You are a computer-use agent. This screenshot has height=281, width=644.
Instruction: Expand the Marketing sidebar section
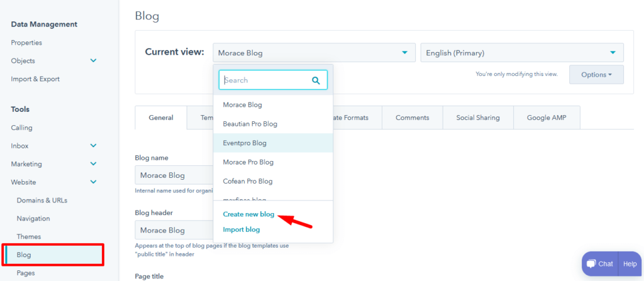(93, 164)
